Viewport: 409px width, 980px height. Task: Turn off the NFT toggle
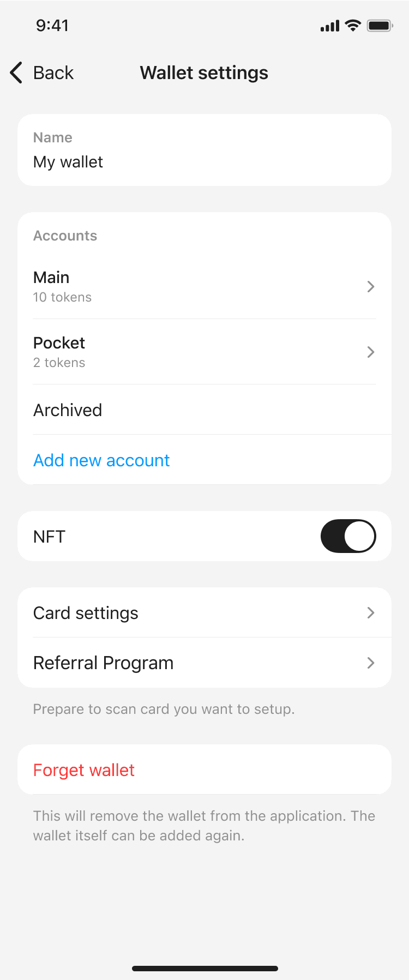pyautogui.click(x=348, y=536)
